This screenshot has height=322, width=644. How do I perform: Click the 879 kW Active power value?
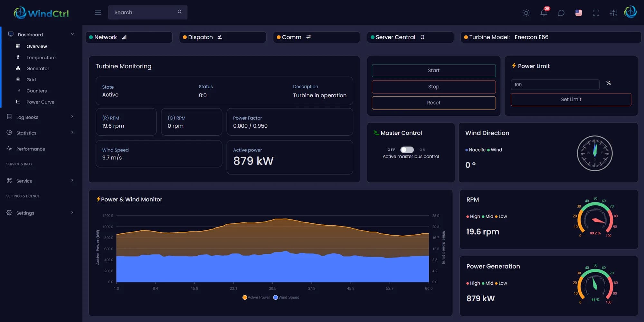(253, 161)
